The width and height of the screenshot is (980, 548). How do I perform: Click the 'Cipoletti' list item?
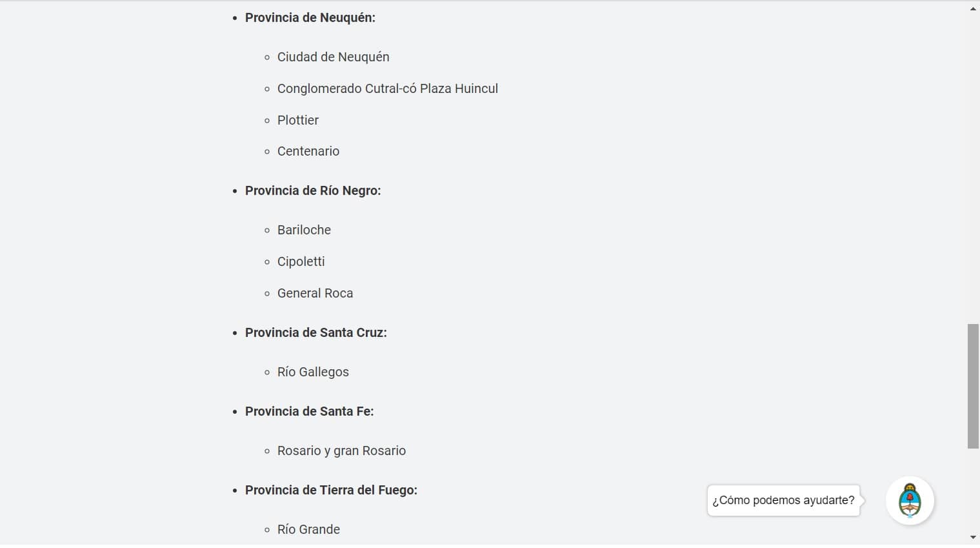tap(301, 261)
